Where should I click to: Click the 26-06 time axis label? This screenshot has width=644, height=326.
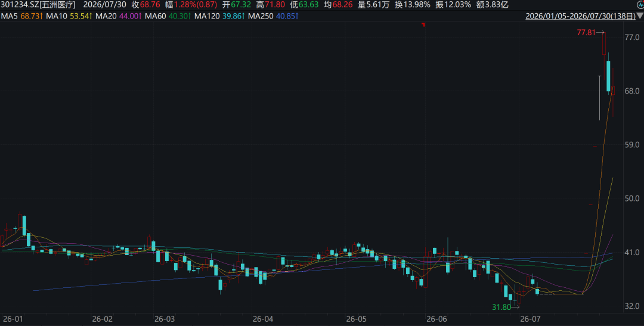(x=437, y=319)
